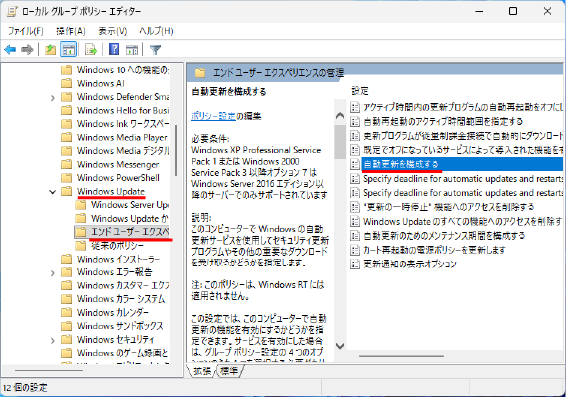This screenshot has height=398, width=566.
Task: Click policy icon beside 更新通知の表示オプション
Action: tap(355, 264)
